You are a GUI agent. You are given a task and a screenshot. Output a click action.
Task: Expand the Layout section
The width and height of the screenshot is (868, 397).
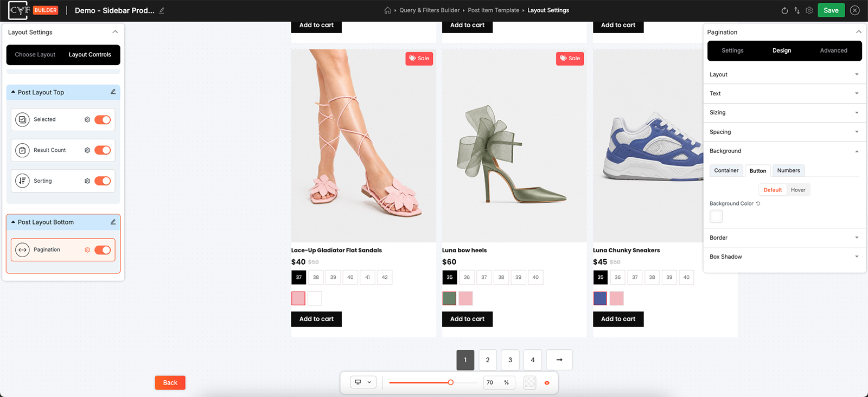[x=784, y=74]
